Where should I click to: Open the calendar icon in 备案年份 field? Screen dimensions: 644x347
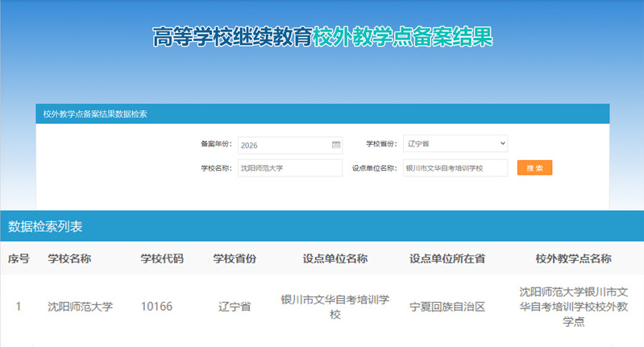click(336, 144)
